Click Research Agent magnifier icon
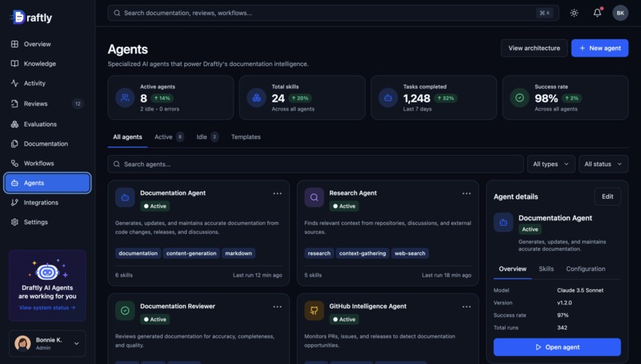This screenshot has width=641, height=364. (x=314, y=197)
